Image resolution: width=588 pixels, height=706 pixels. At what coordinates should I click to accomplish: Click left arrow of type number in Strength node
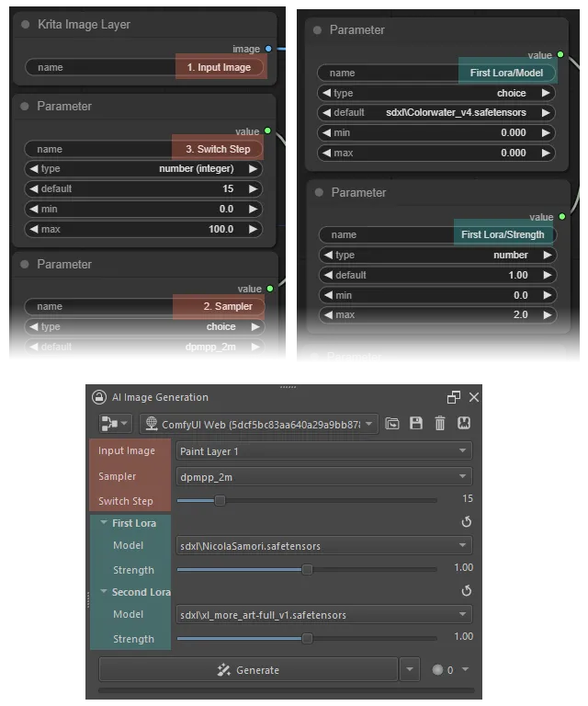[x=328, y=256]
